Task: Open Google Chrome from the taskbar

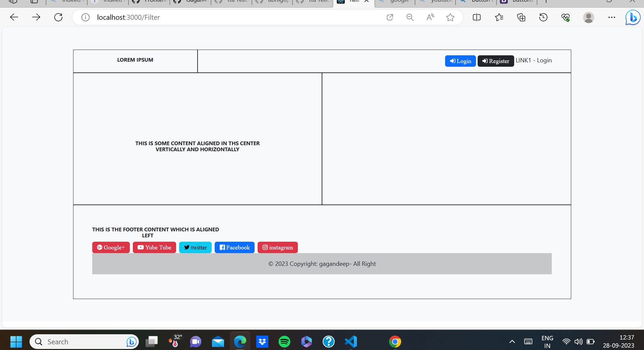Action: pos(395,342)
